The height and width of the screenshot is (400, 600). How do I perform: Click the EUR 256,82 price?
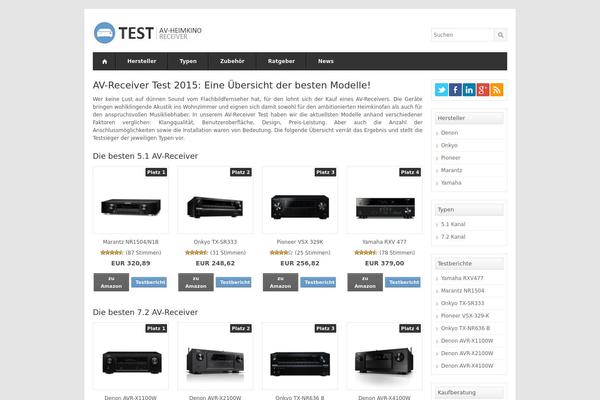[300, 263]
